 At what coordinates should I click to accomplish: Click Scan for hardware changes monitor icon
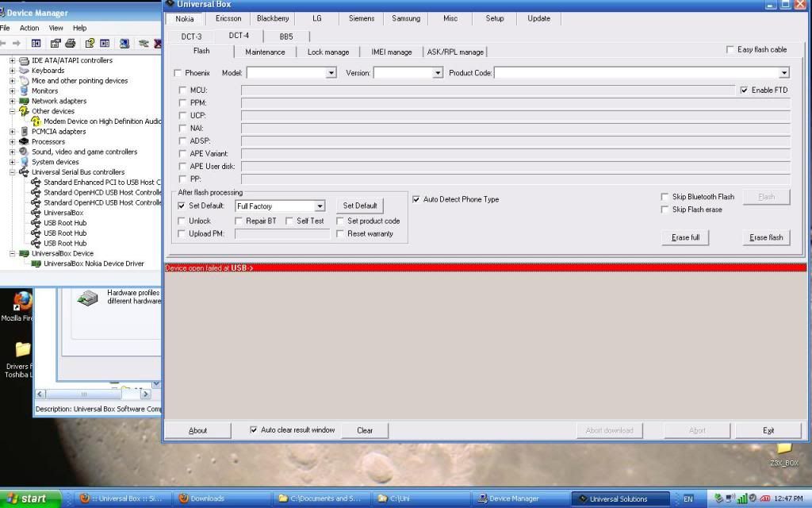[x=124, y=44]
